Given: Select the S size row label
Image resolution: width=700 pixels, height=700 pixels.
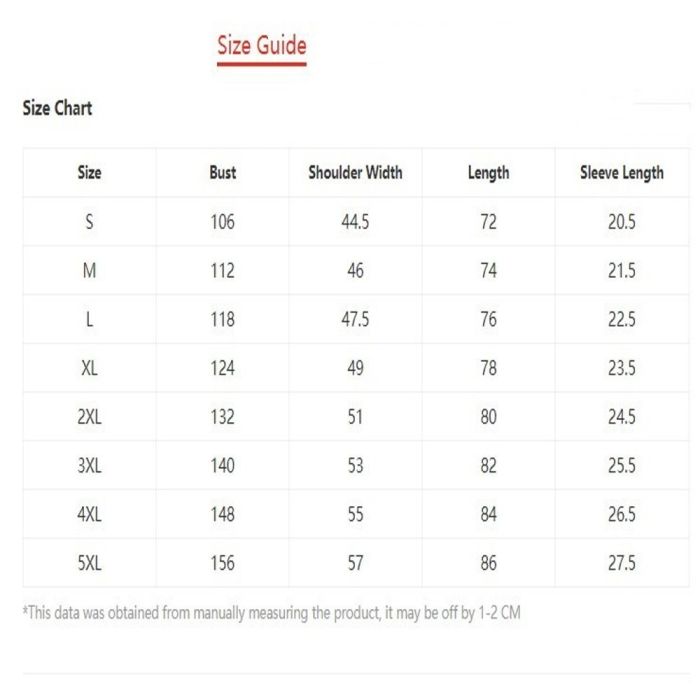Looking at the screenshot, I should pos(89,222).
